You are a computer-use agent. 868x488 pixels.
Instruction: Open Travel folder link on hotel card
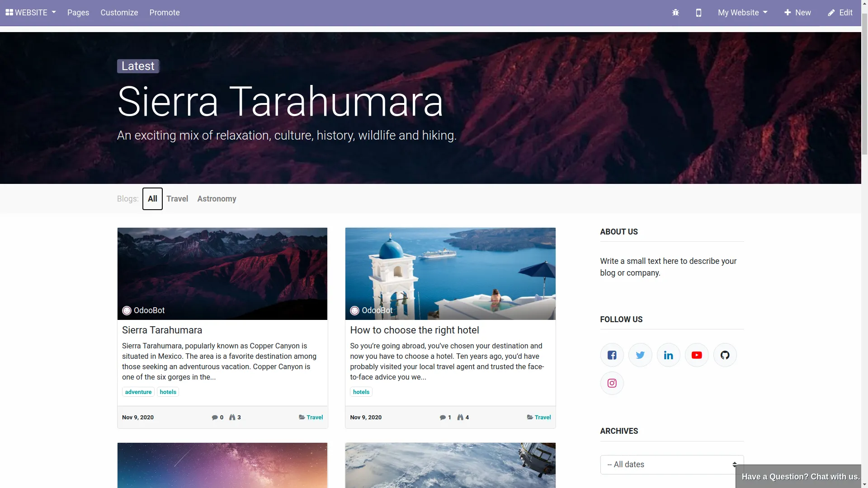pos(542,418)
